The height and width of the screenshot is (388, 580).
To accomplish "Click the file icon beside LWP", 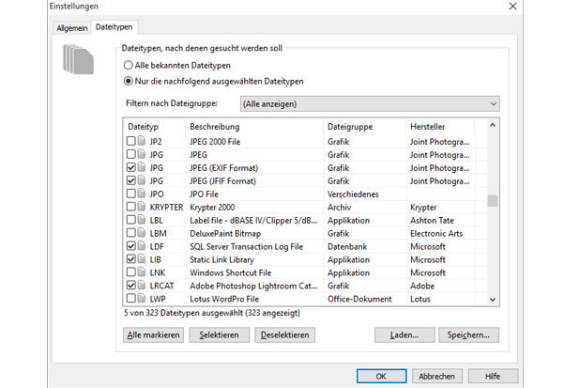I will pyautogui.click(x=142, y=298).
